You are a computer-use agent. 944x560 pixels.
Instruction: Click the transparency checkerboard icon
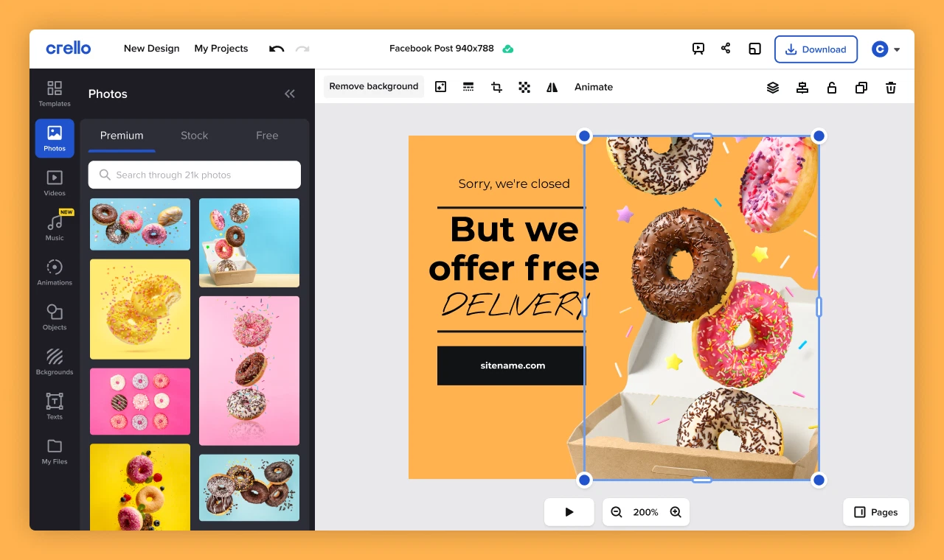coord(524,87)
